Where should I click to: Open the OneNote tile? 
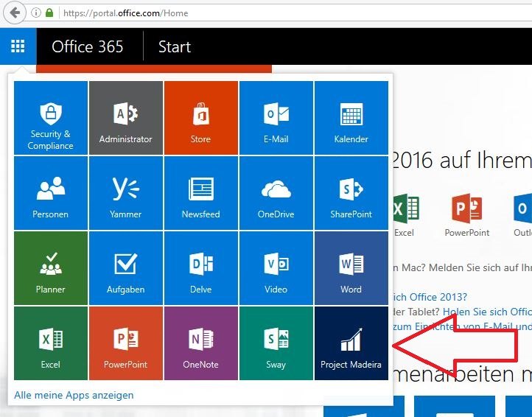tap(201, 343)
